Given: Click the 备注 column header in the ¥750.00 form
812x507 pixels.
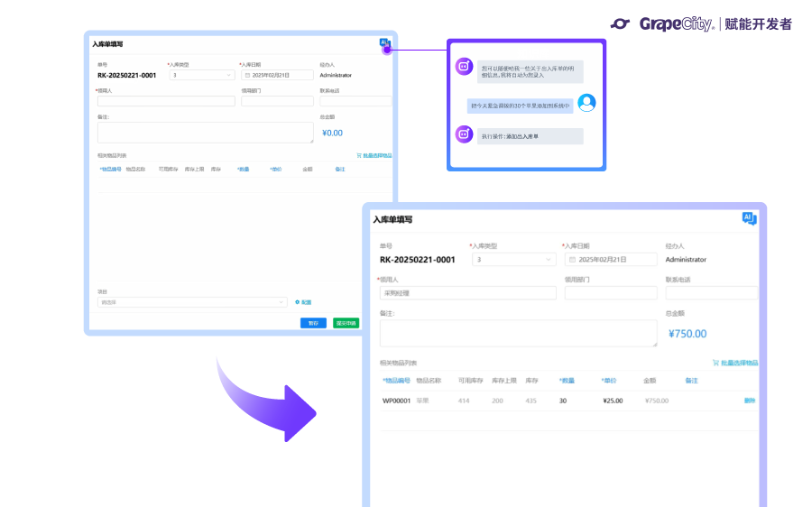Looking at the screenshot, I should point(691,381).
